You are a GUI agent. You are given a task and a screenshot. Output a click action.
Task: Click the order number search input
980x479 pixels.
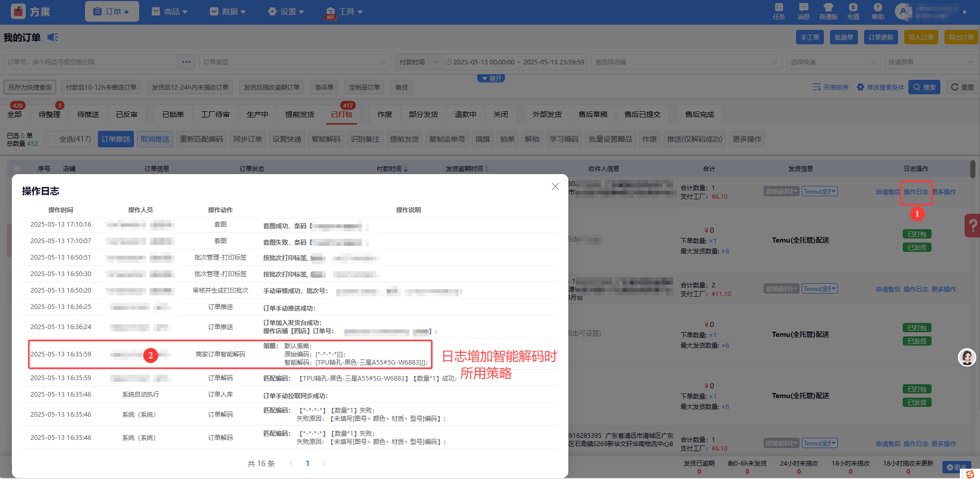point(91,62)
